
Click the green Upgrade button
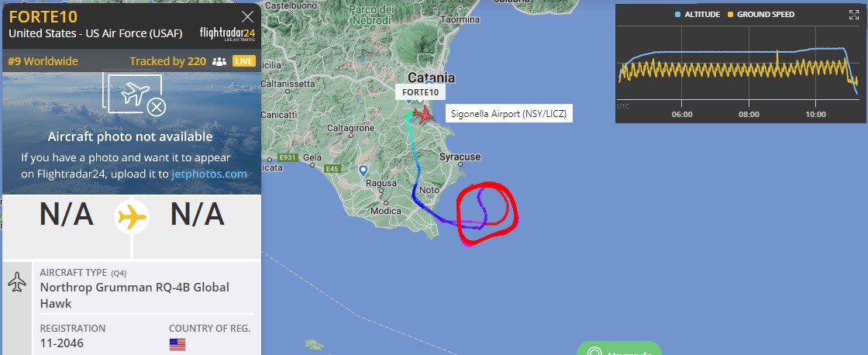(619, 350)
